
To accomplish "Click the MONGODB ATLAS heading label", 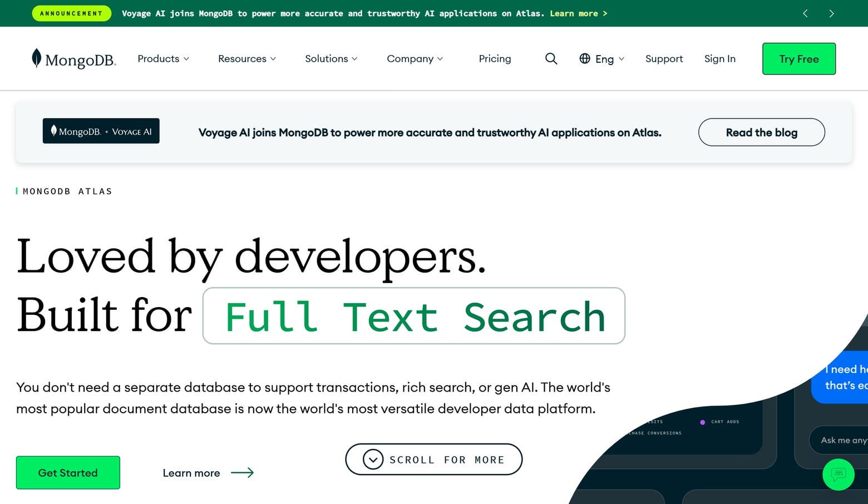I will click(x=67, y=191).
